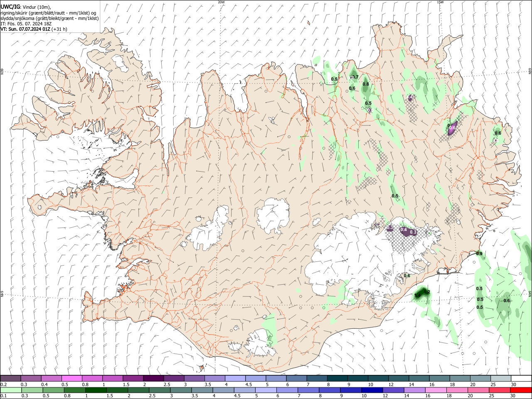The image size is (532, 399).
Task: Select the 'slydda/snjókoma' legend description line
Action: click(x=49, y=18)
